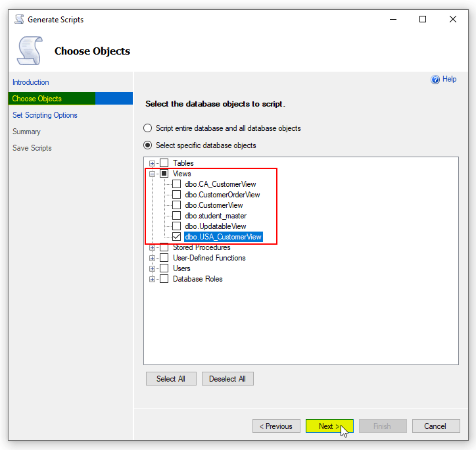Go to the Introduction step

31,82
